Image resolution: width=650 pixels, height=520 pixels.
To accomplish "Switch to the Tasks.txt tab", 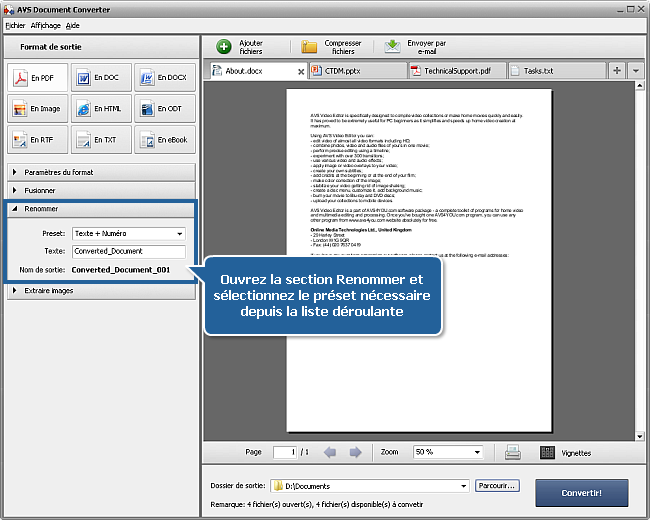I will coord(557,71).
